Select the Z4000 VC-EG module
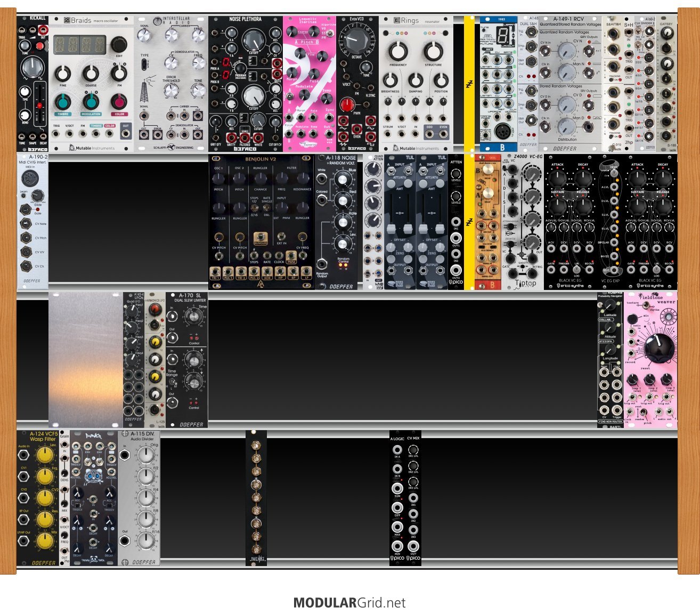This screenshot has width=700, height=614. pos(523,222)
